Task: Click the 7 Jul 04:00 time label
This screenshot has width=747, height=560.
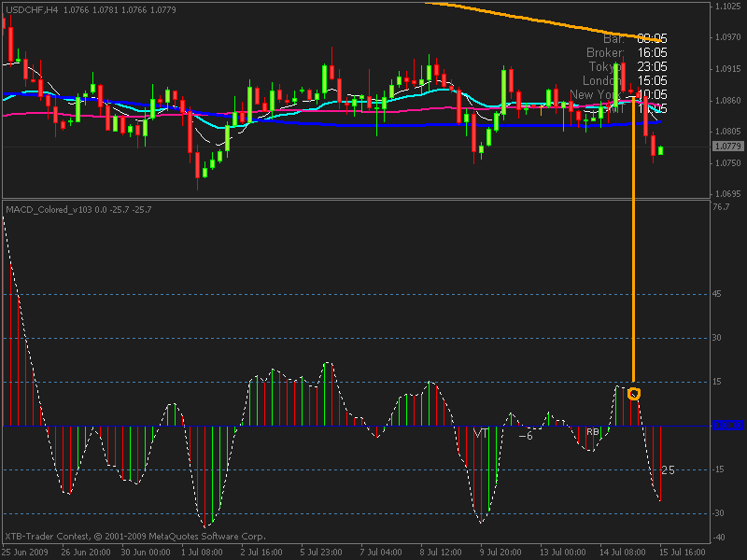Action: point(381,553)
